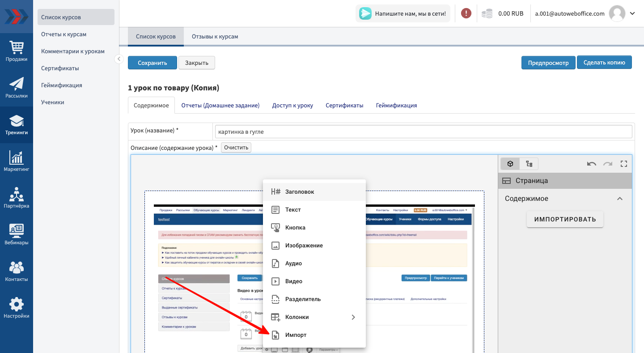Select Импорт from the block menu
The image size is (644, 353).
[296, 335]
